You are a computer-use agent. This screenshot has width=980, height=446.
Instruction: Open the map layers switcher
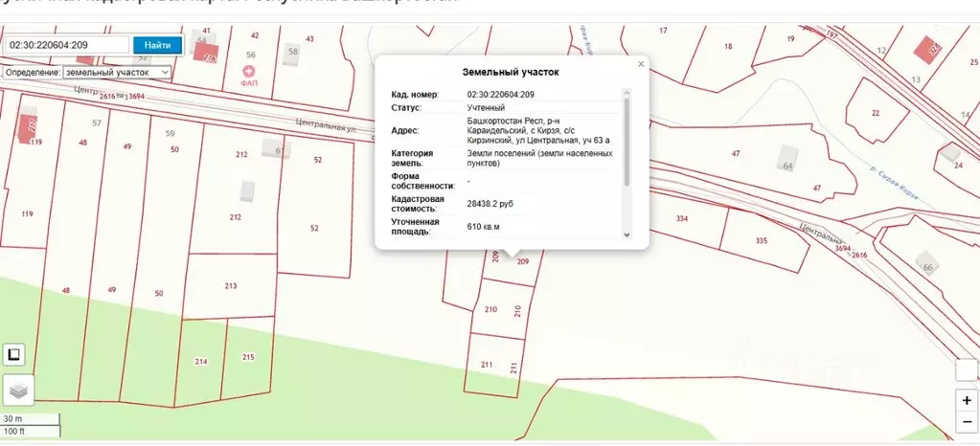pyautogui.click(x=18, y=390)
